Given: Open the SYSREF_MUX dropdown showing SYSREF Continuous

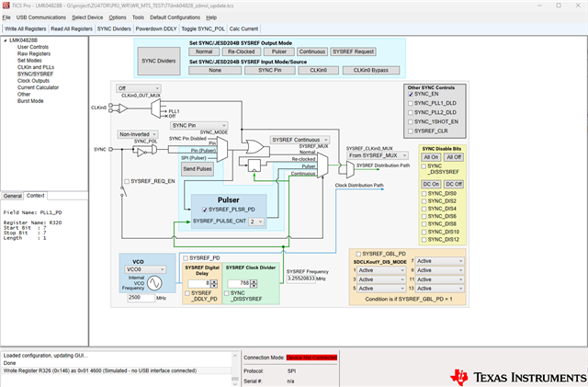Looking at the screenshot, I should click(x=300, y=140).
